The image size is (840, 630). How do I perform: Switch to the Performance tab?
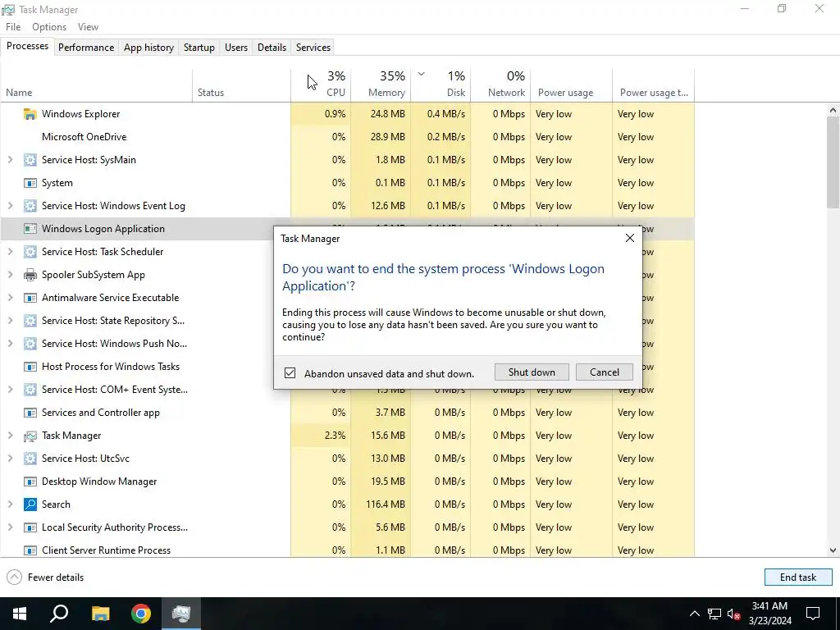pyautogui.click(x=86, y=47)
